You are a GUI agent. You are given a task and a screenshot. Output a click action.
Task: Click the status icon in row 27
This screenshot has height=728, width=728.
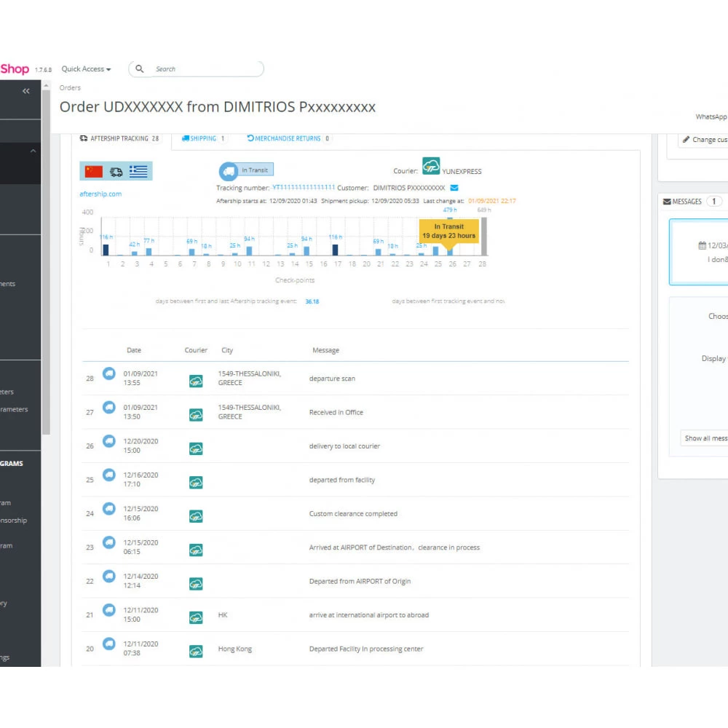point(109,407)
